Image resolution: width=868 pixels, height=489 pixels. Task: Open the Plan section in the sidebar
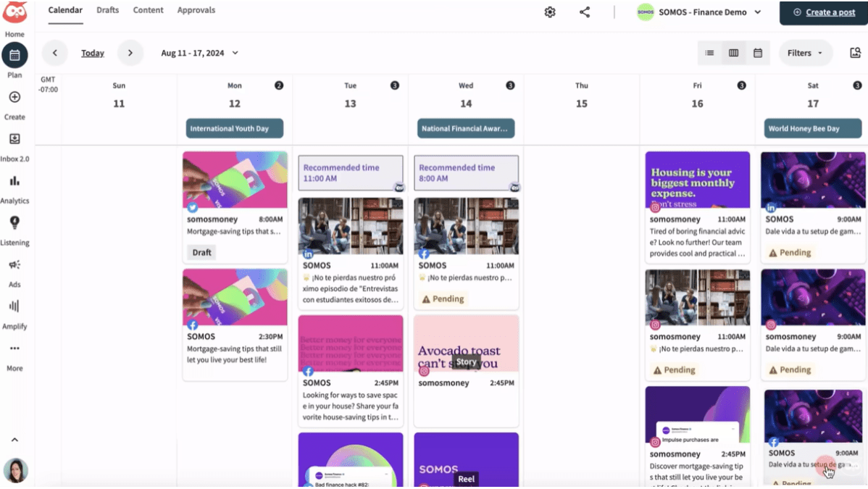[x=15, y=62]
